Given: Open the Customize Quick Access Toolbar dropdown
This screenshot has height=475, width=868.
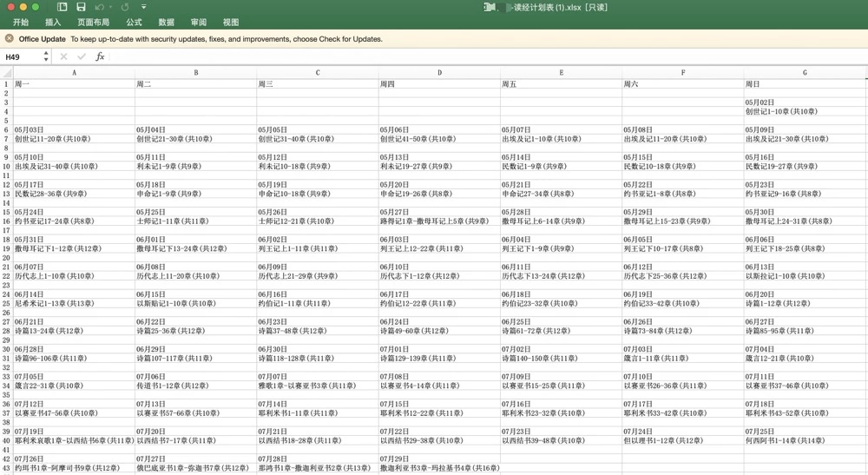Looking at the screenshot, I should tap(144, 7).
